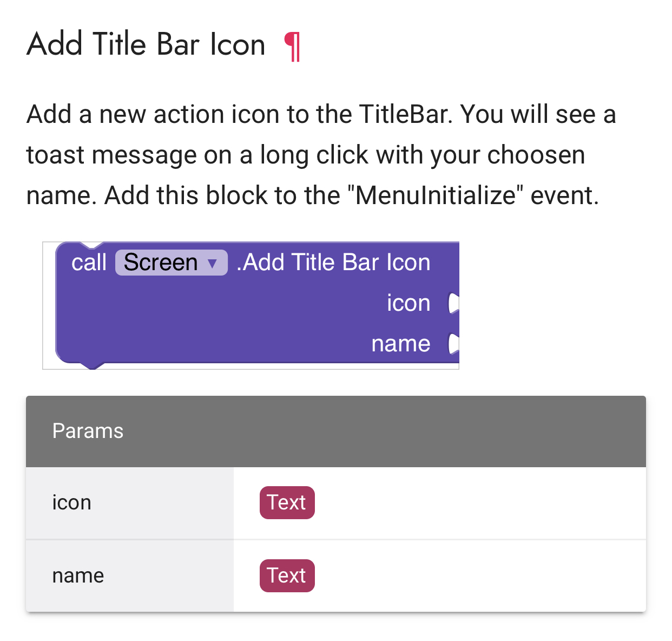This screenshot has width=672, height=641.
Task: Click the 'name' label on purple block
Action: point(400,344)
